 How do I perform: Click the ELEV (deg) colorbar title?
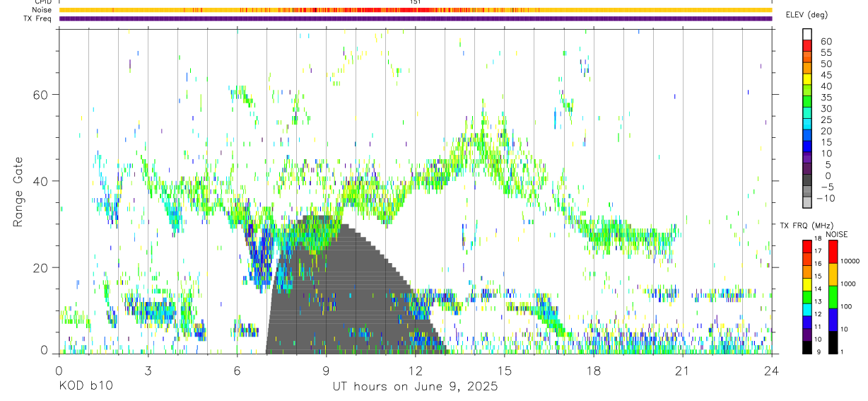807,15
